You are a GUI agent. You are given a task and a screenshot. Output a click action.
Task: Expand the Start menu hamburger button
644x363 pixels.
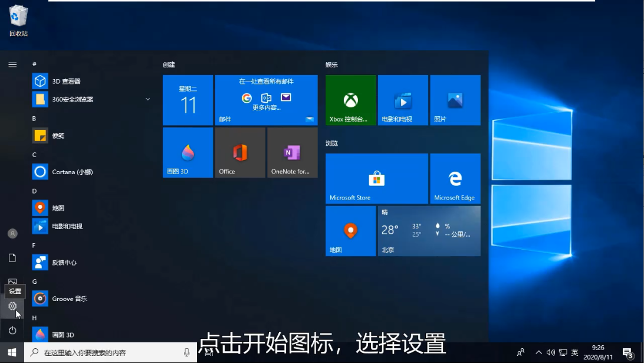click(x=12, y=64)
